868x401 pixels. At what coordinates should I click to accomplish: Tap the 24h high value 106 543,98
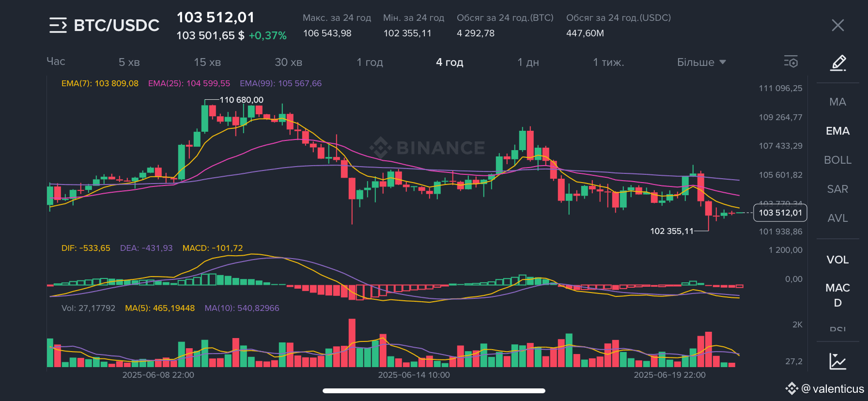[327, 33]
